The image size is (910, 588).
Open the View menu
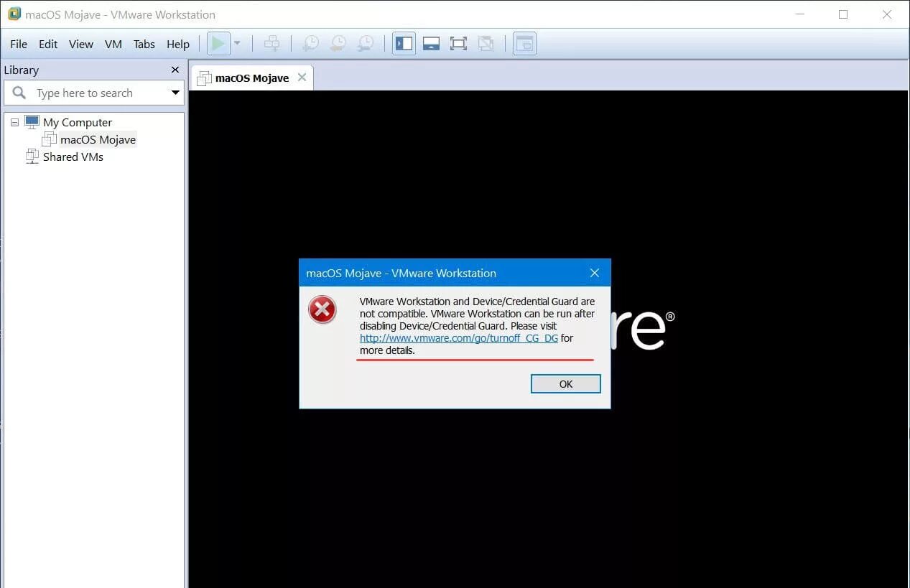(81, 44)
